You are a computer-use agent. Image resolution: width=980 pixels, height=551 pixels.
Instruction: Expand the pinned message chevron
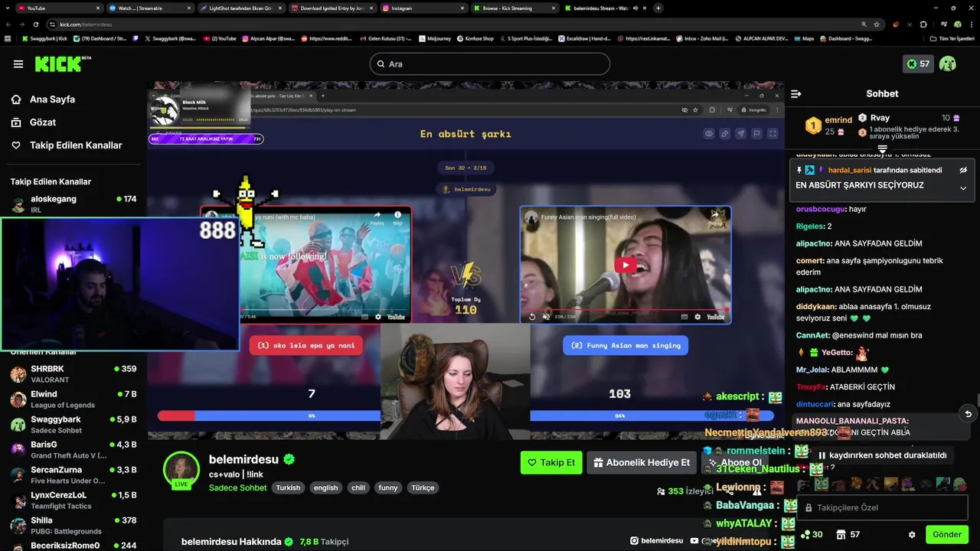pos(963,188)
